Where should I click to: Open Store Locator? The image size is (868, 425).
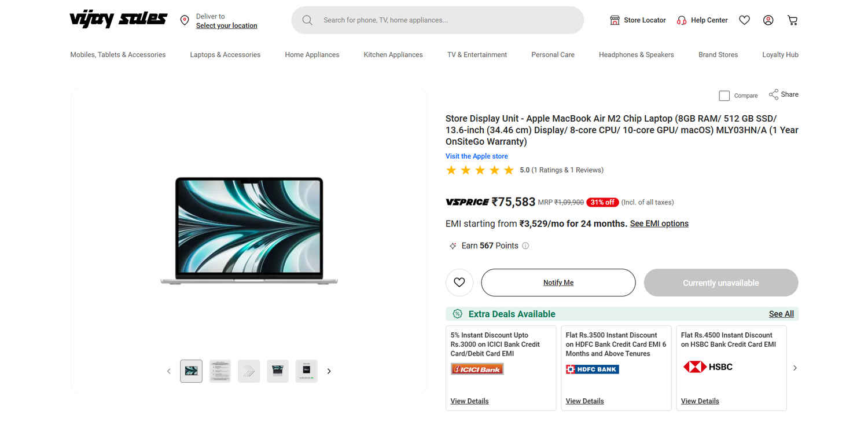pyautogui.click(x=638, y=20)
